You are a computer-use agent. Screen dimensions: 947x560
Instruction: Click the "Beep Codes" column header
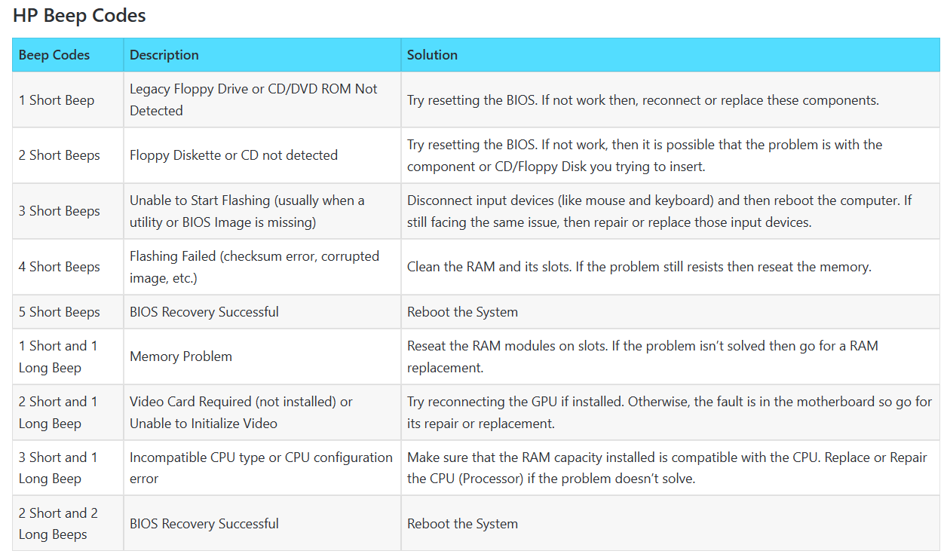tap(54, 55)
